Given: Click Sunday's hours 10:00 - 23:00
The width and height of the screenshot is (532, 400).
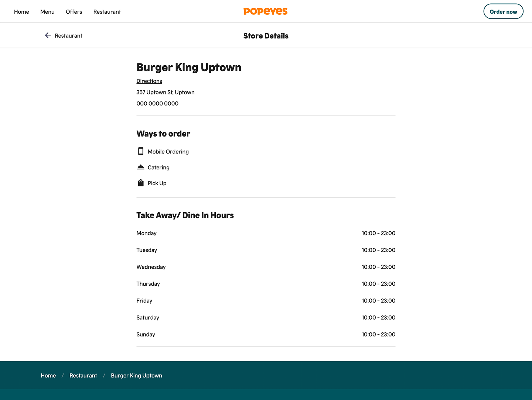Looking at the screenshot, I should (x=379, y=335).
